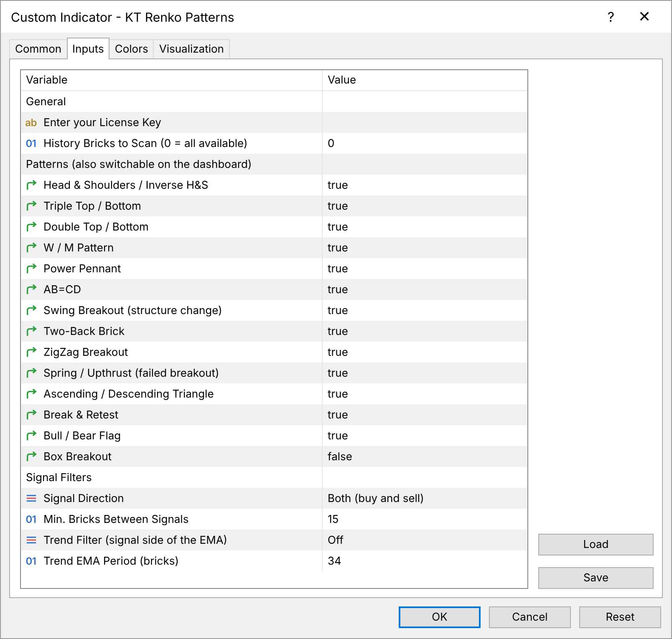Image resolution: width=672 pixels, height=639 pixels.
Task: Click the enum icon beside Signal Direction
Action: [x=31, y=498]
